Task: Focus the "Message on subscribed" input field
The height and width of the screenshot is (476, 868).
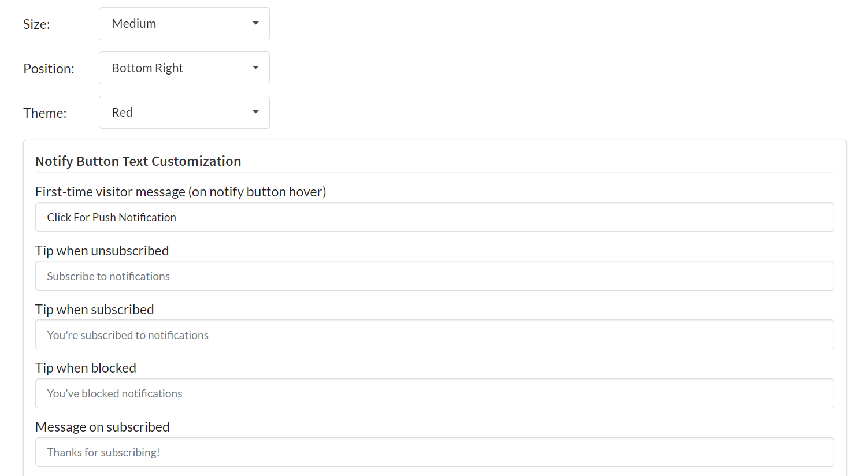Action: click(434, 452)
